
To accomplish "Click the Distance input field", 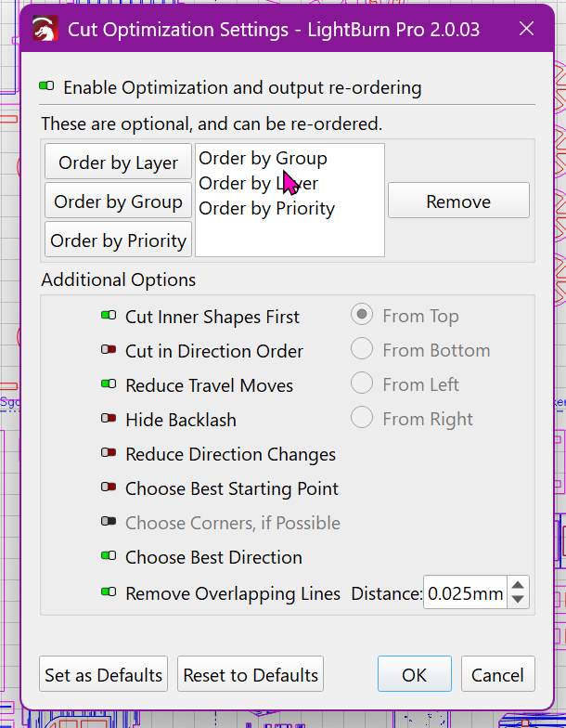I will click(464, 593).
